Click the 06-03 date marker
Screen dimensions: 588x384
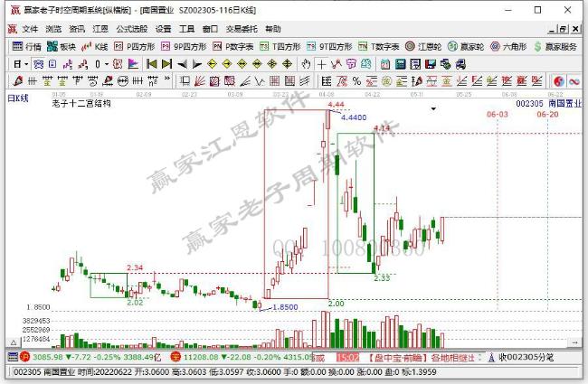[498, 114]
